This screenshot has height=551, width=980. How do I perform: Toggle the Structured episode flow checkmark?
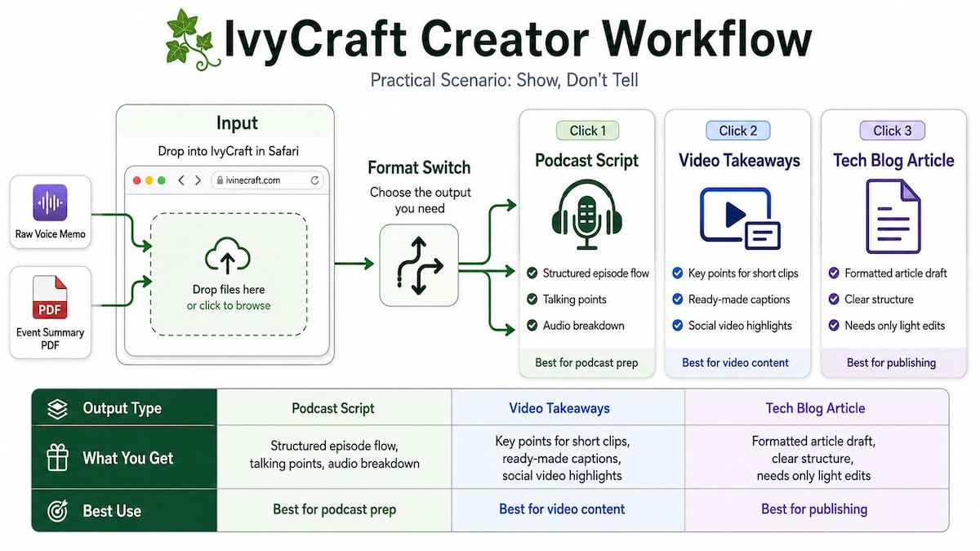click(x=532, y=273)
